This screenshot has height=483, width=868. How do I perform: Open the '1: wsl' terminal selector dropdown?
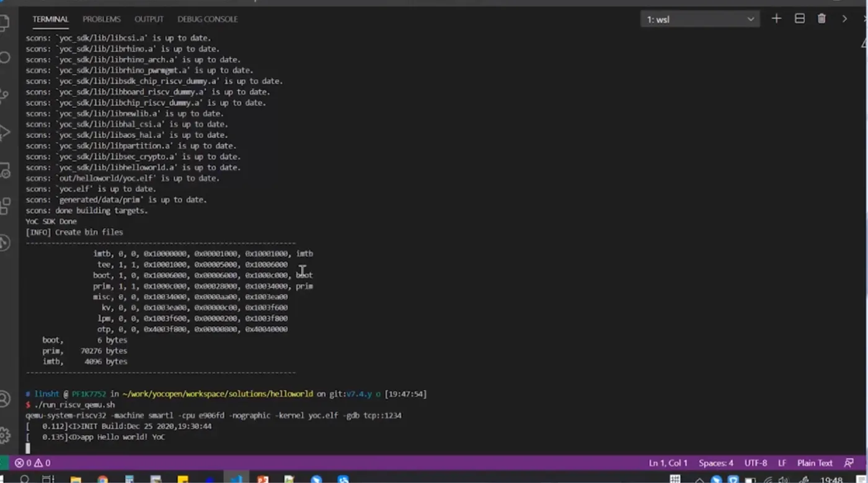click(700, 19)
